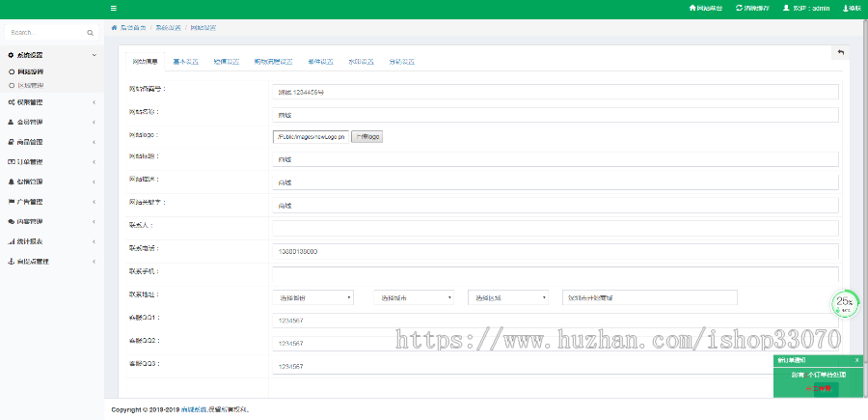Open the region management submenu item
Screen dimensions: 868x420
tap(31, 85)
